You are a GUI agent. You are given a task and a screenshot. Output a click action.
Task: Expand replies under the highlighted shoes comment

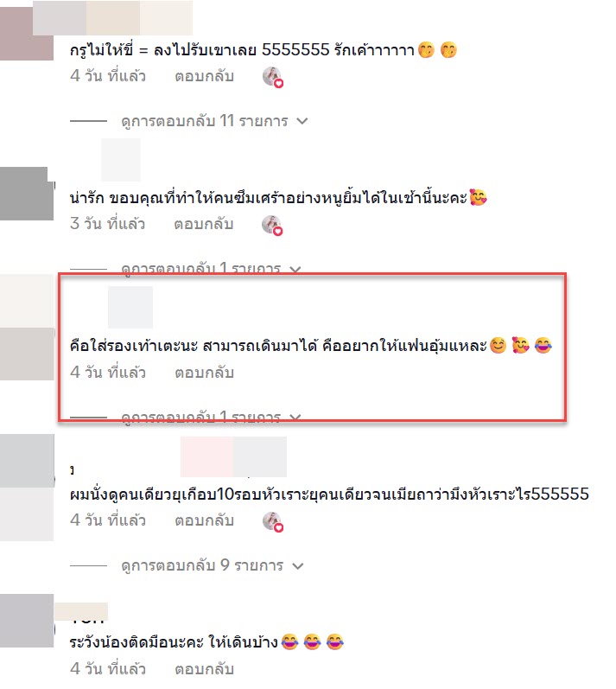(201, 417)
